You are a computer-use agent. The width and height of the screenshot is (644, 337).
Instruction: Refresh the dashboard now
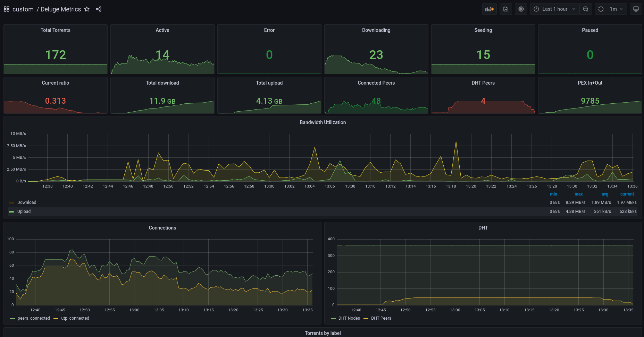pyautogui.click(x=601, y=9)
